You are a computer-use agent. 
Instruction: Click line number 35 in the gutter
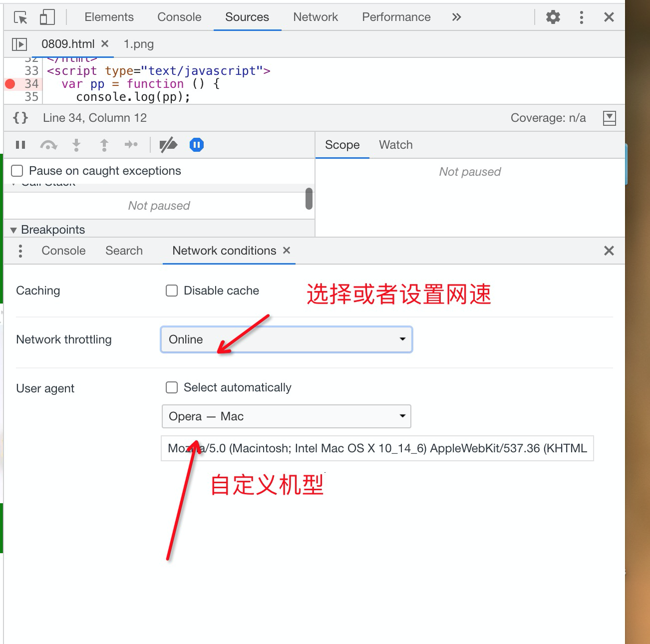(x=31, y=97)
